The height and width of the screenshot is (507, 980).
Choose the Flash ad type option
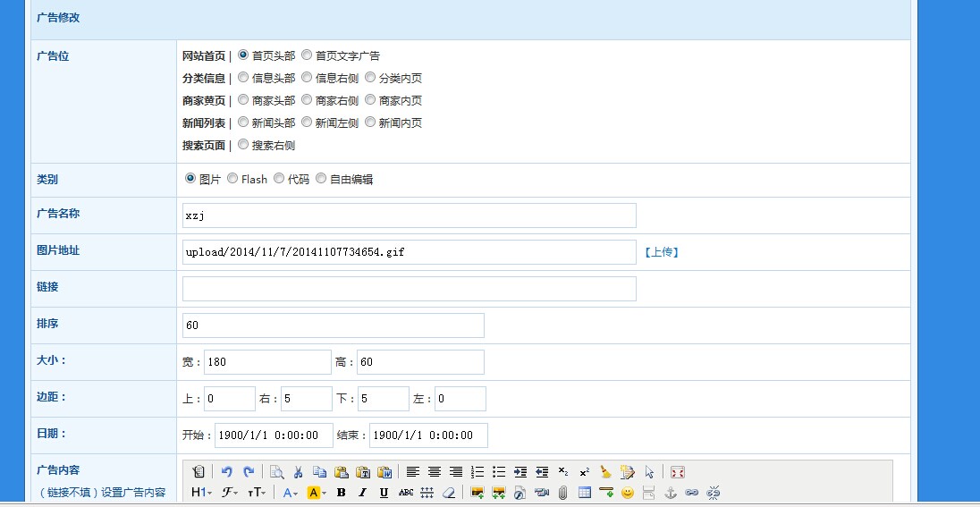(232, 179)
